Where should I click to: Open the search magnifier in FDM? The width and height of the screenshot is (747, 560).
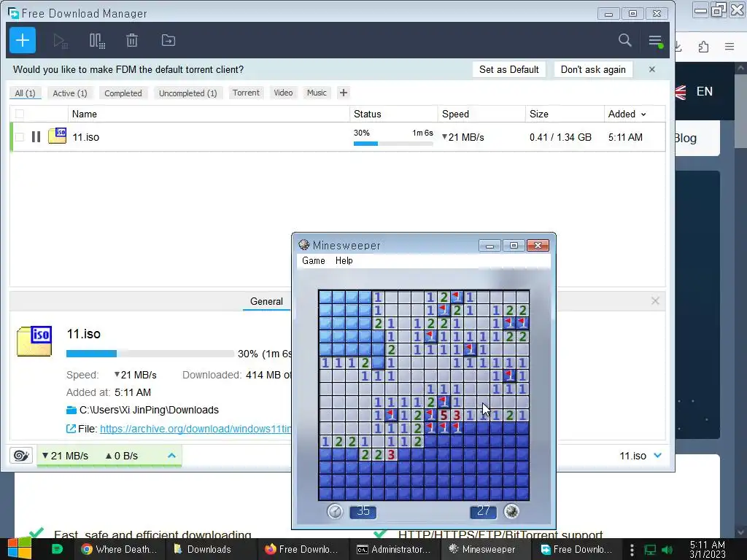[x=624, y=41]
